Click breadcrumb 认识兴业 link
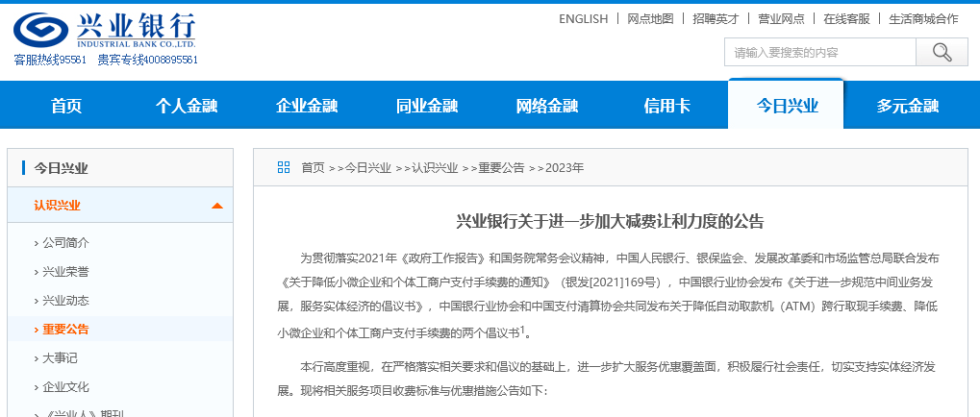The height and width of the screenshot is (417, 980). point(435,167)
